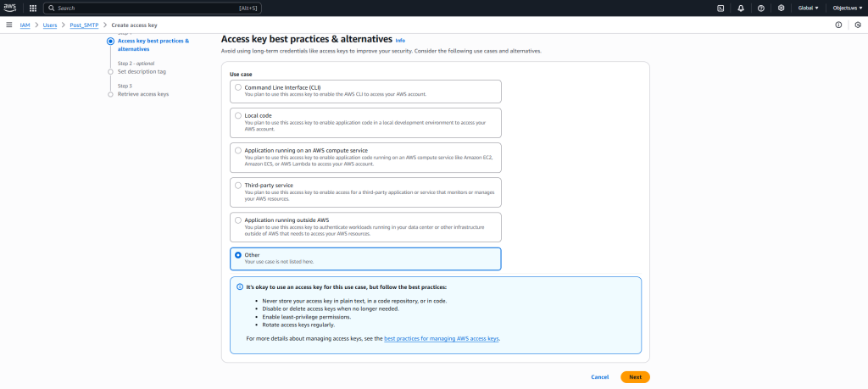Open the AWS services grid menu
868x389 pixels.
click(x=32, y=8)
